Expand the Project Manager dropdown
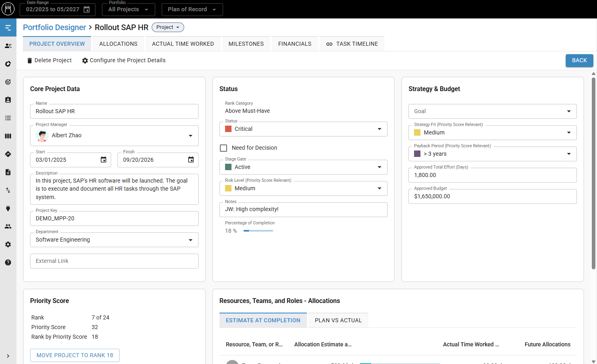Image resolution: width=597 pixels, height=364 pixels. point(191,136)
